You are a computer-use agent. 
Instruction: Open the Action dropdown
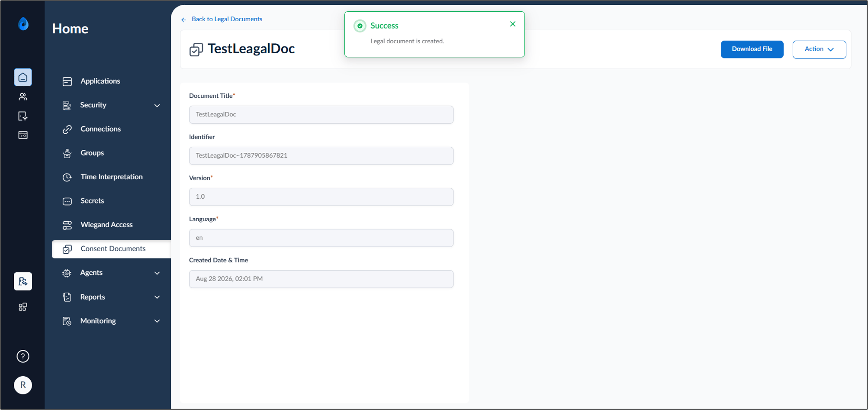coord(819,49)
